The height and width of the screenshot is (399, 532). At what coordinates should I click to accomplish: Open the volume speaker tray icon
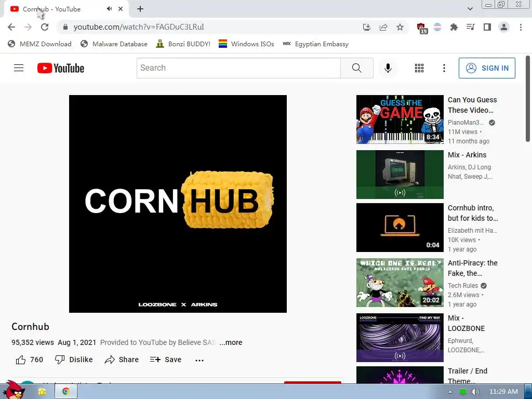[x=475, y=392]
